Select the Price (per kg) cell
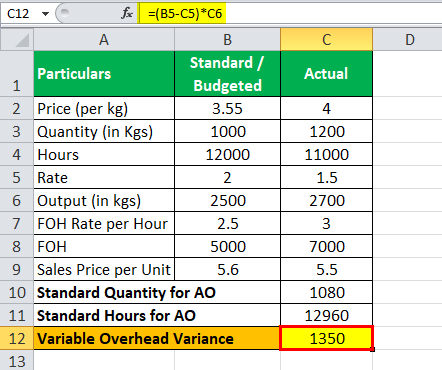 (104, 108)
